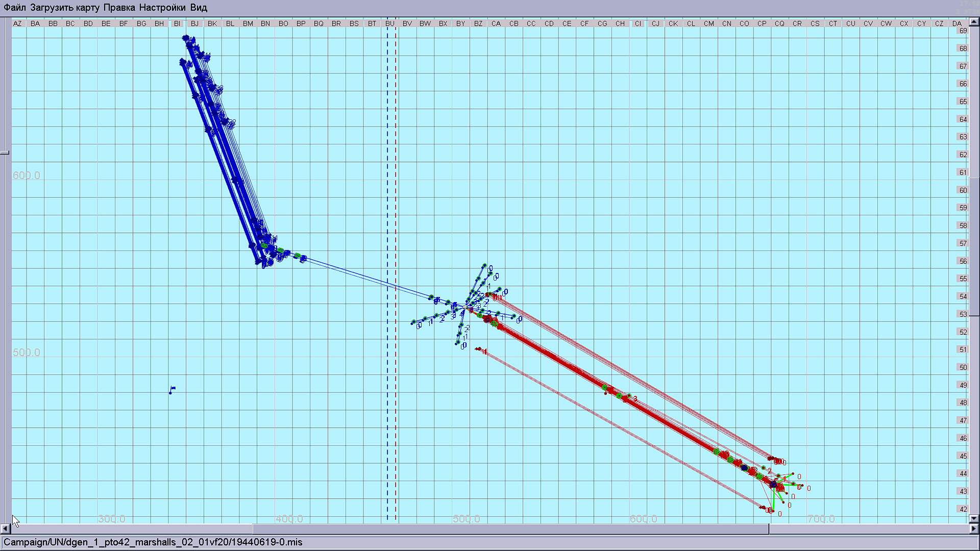
Task: Open the Вид menu
Action: (x=199, y=8)
